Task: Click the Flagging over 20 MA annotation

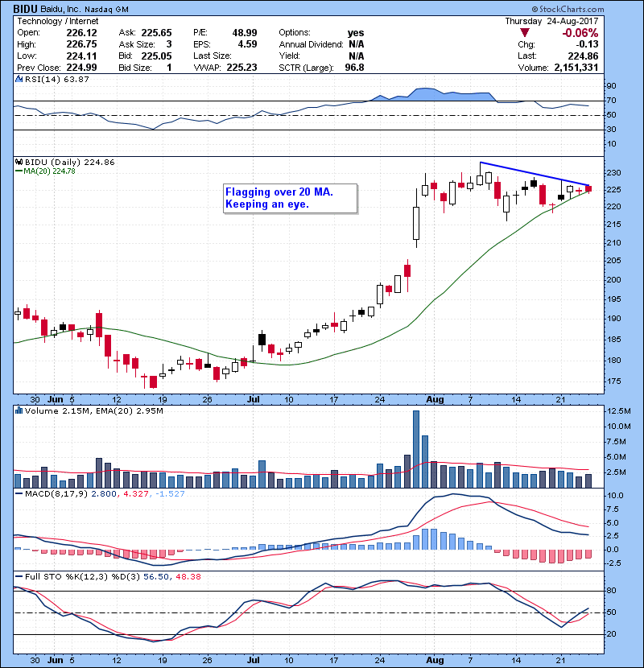Action: pyautogui.click(x=290, y=198)
